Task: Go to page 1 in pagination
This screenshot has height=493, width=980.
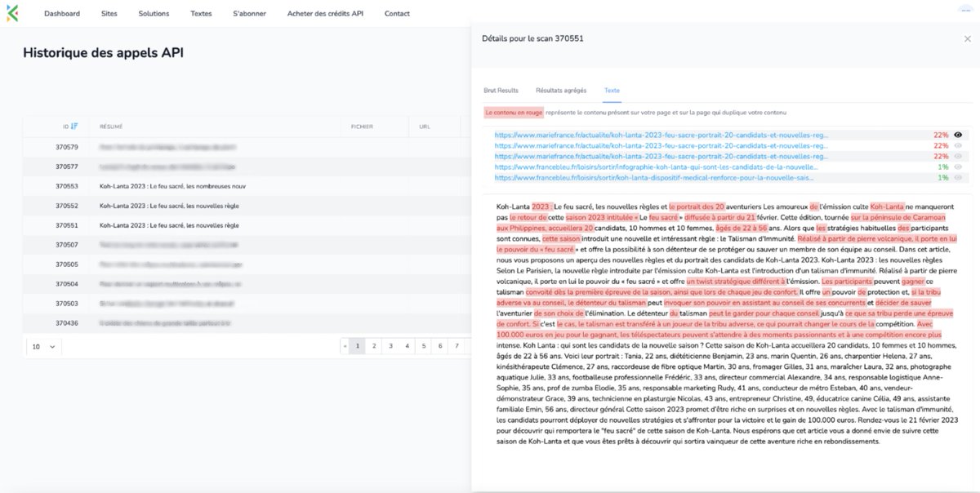Action: [358, 346]
